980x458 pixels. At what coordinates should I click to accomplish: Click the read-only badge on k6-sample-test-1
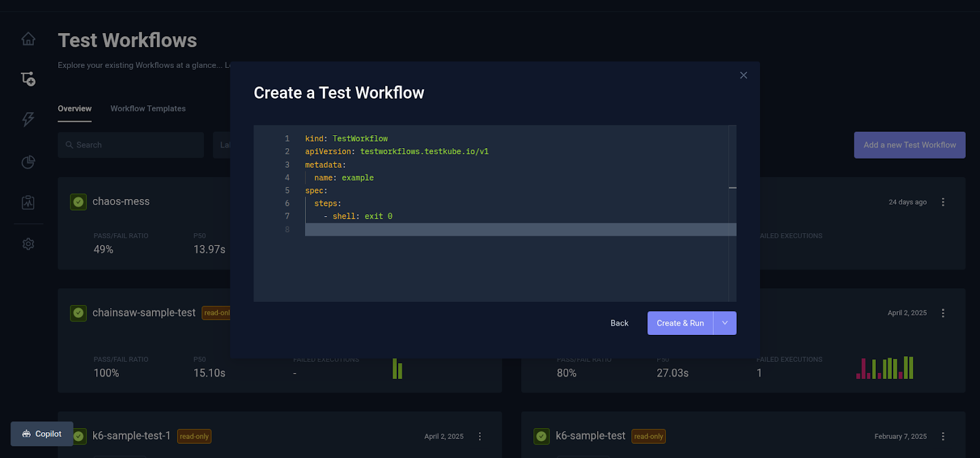[194, 437]
